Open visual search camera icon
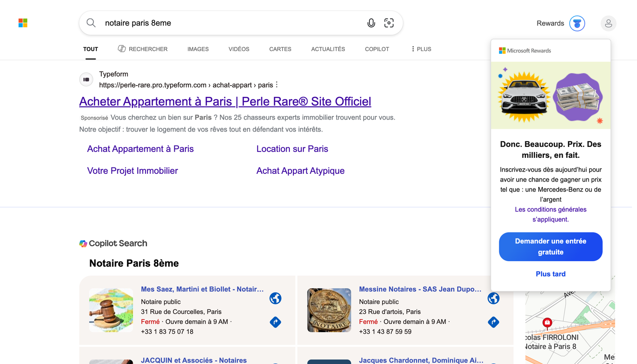The image size is (637, 364). 389,23
